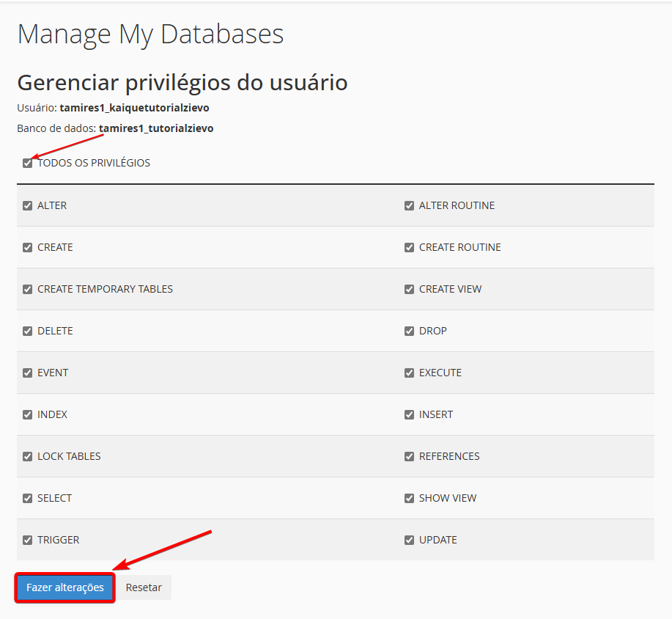Viewport: 672px width, 619px height.
Task: Toggle the CREATE VIEW checkbox
Action: pos(410,290)
